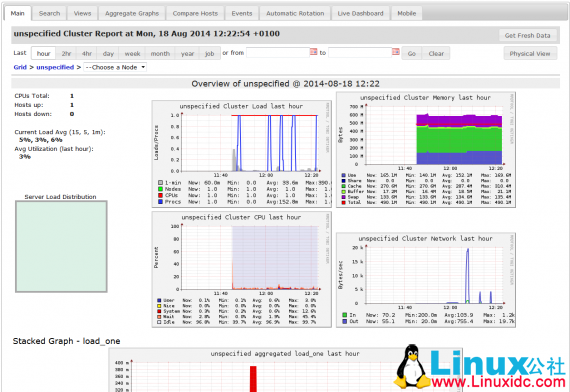
Task: Click the Go button
Action: point(412,53)
